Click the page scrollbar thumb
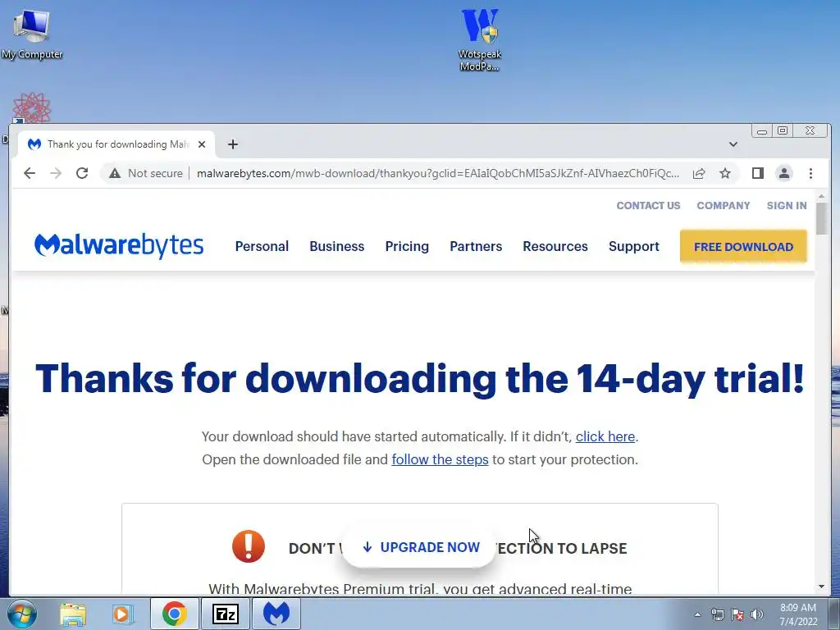The image size is (840, 630). (821, 218)
